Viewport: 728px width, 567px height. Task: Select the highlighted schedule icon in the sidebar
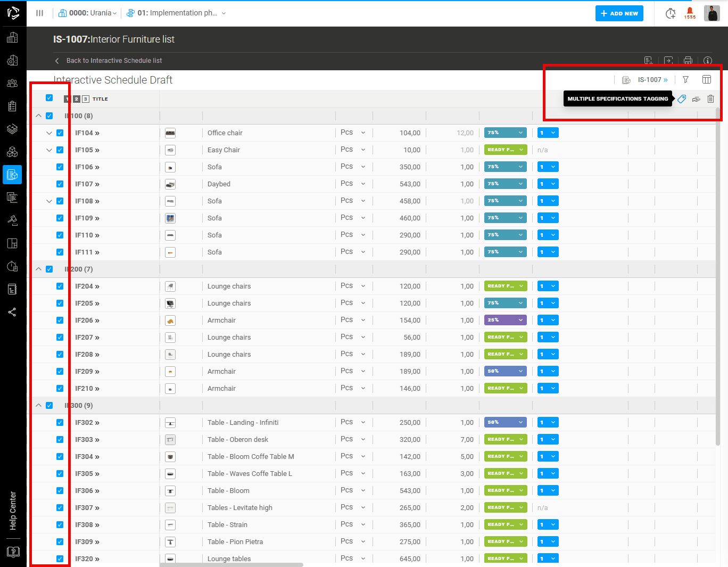pyautogui.click(x=12, y=175)
